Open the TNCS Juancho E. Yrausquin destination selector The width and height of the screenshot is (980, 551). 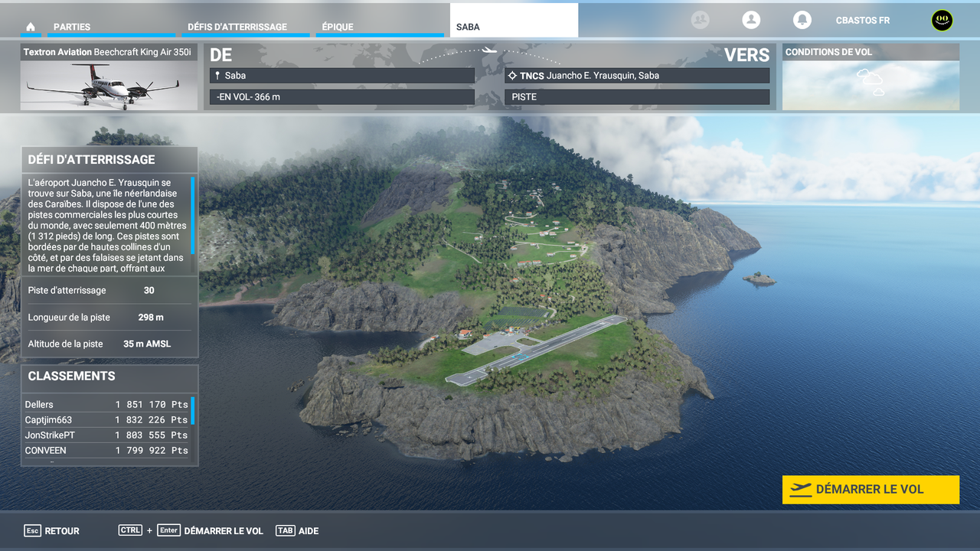[637, 75]
